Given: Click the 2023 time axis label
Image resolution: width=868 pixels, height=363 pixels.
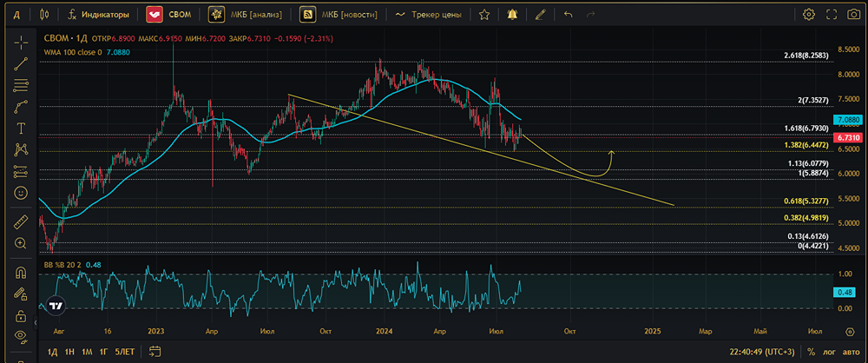Looking at the screenshot, I should [156, 332].
